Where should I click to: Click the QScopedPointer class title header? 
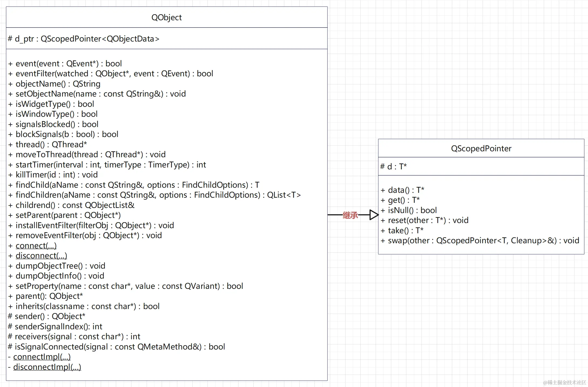(x=481, y=149)
